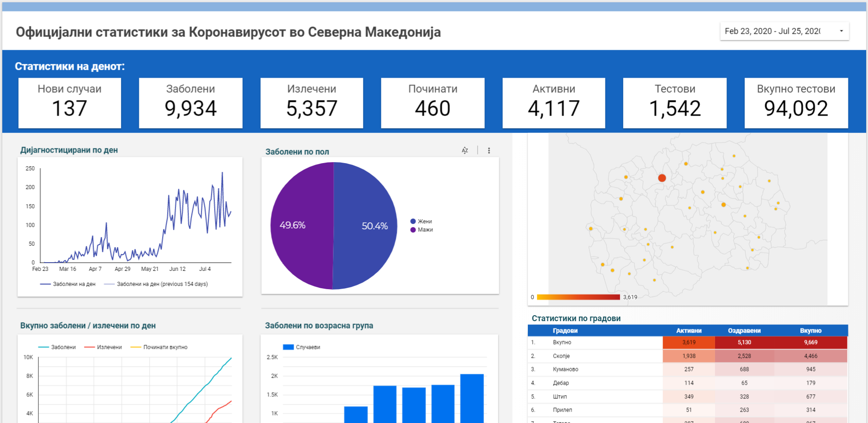Select the Куманово row in cities table
The image size is (868, 423).
[565, 369]
